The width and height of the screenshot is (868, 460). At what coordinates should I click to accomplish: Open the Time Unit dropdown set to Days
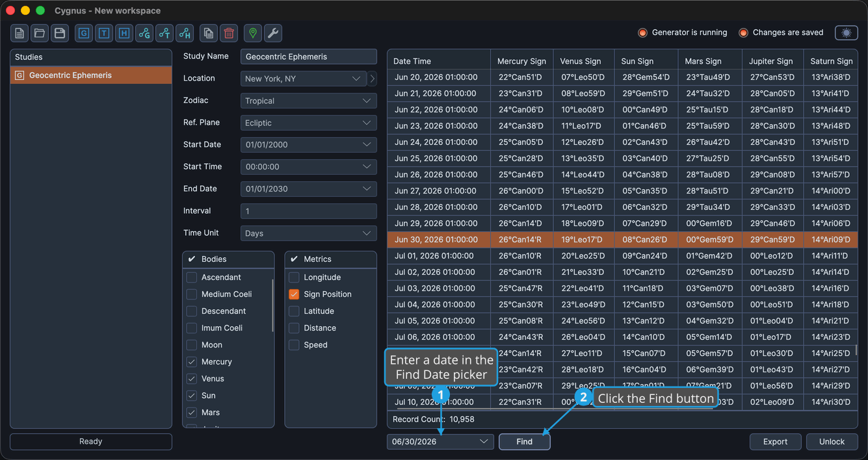point(309,233)
